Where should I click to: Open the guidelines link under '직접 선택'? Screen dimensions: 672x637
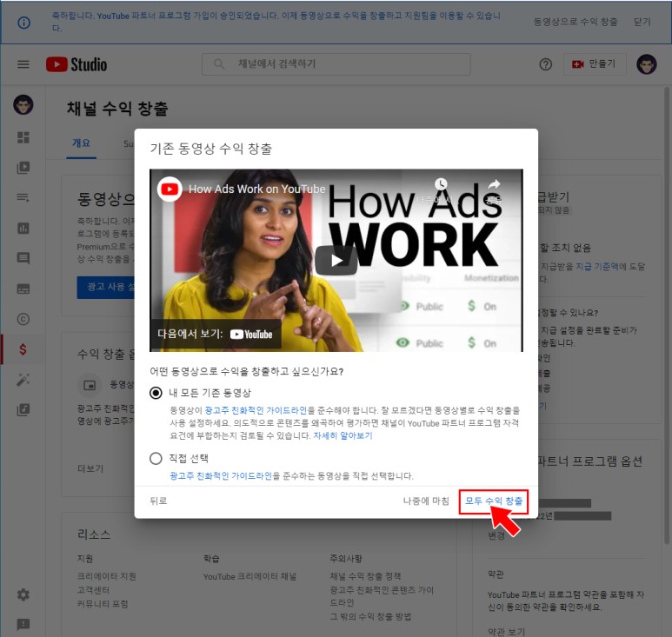click(221, 476)
